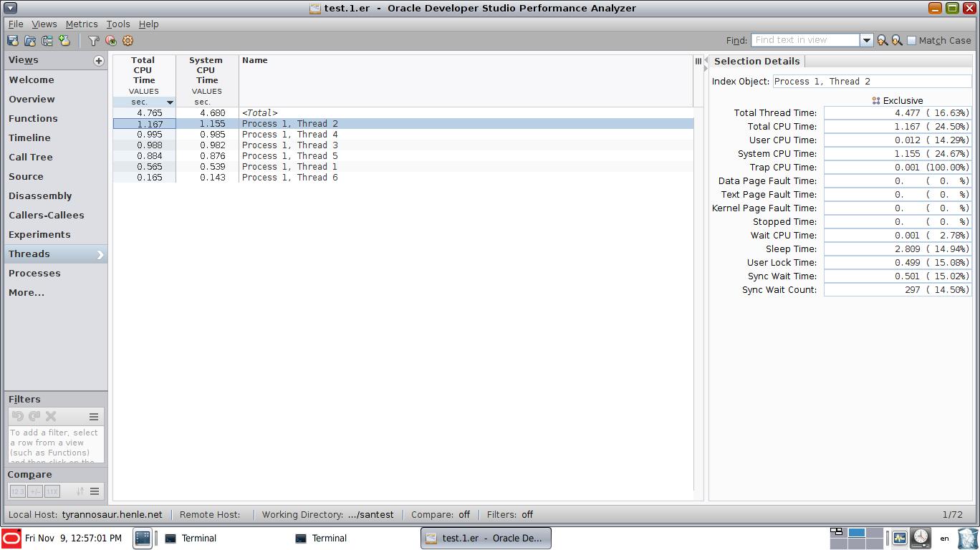Open the Overview view
Image resolution: width=980 pixels, height=550 pixels.
point(56,100)
